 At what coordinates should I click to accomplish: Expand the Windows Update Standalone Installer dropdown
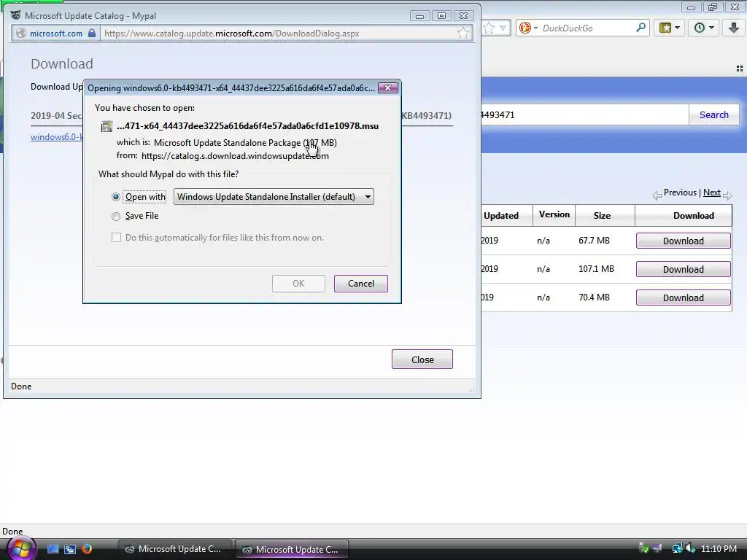[274, 197]
